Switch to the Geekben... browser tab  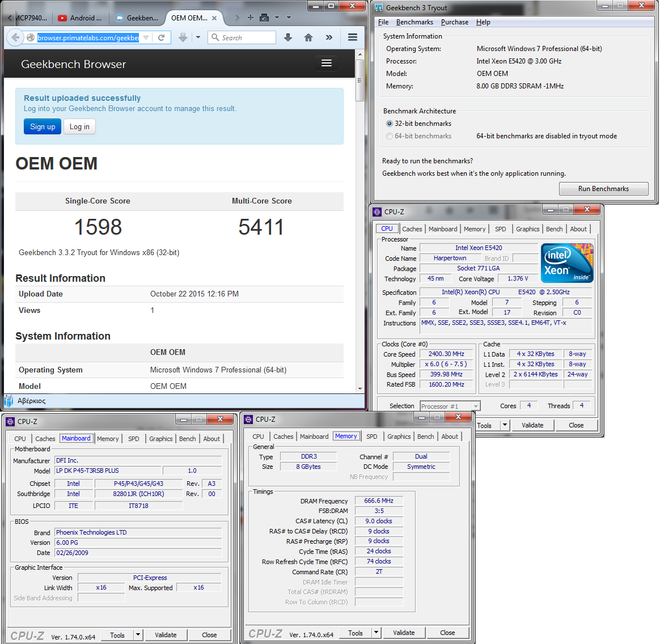tap(138, 18)
